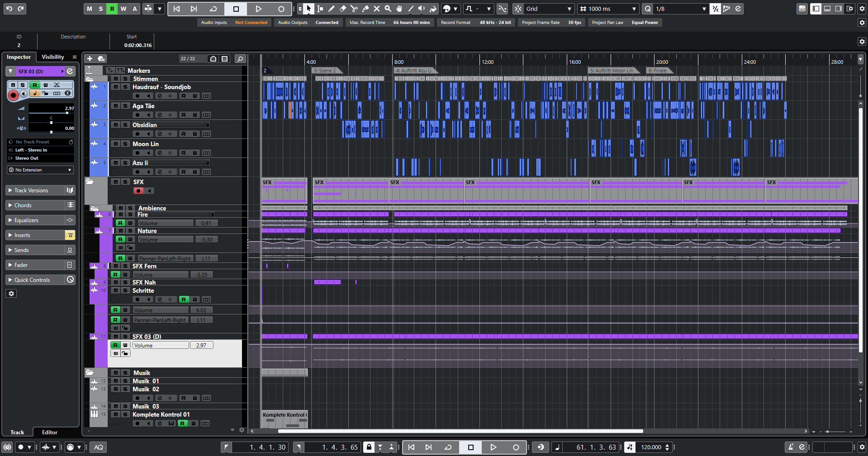Select the Draw pencil tool
Image resolution: width=868 pixels, height=456 pixels.
(x=332, y=9)
